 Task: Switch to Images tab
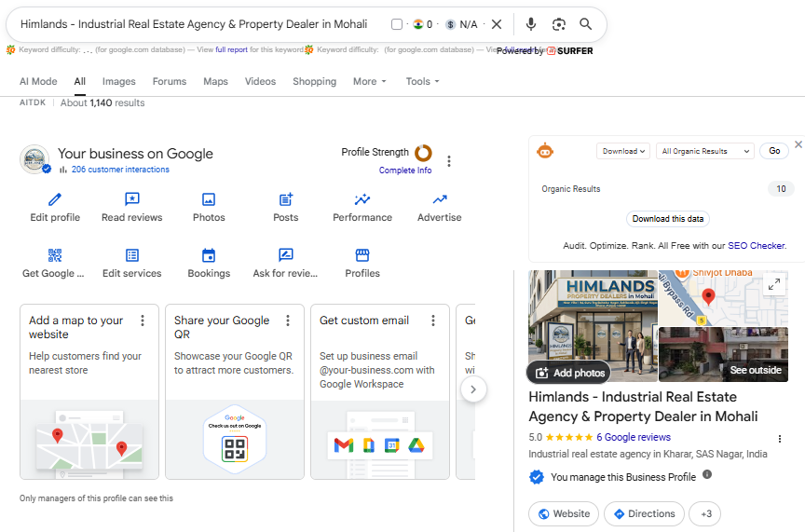click(118, 81)
